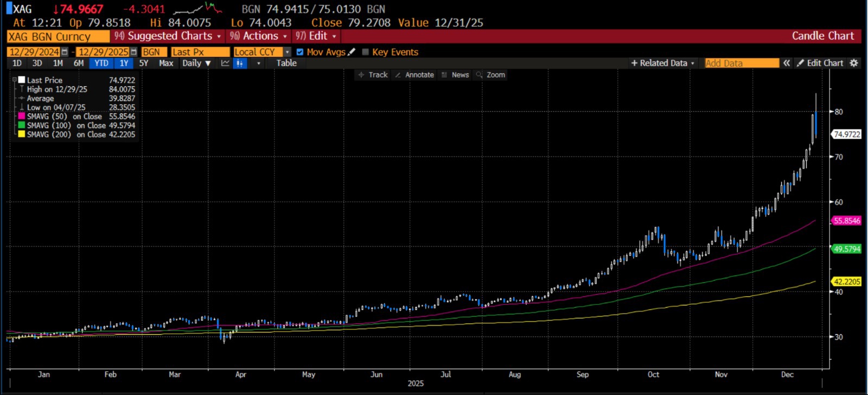The height and width of the screenshot is (395, 868).
Task: Open the Suggested Charts menu
Action: [x=168, y=36]
